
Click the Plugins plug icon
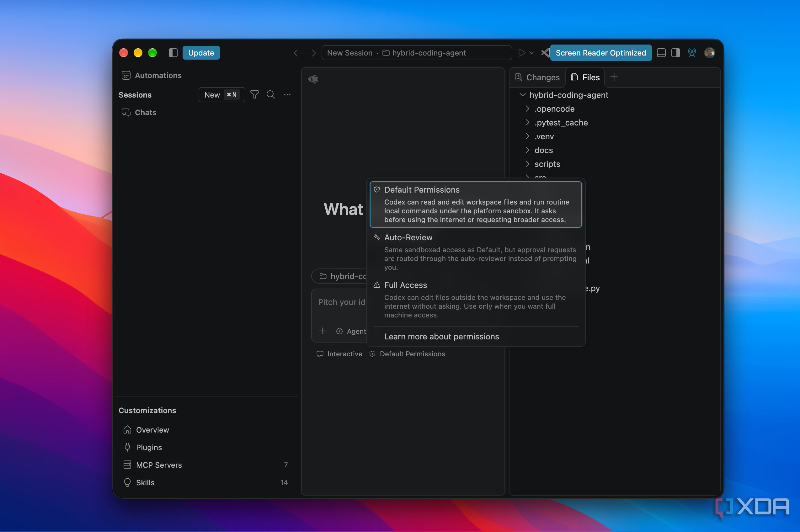tap(127, 447)
